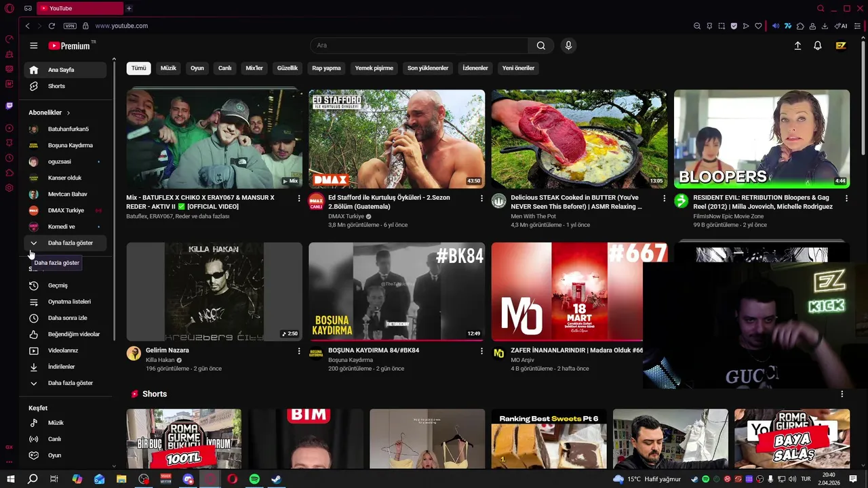Image resolution: width=868 pixels, height=488 pixels.
Task: Open options for BOŞUNA KAYDIRMA 84 video
Action: click(x=482, y=351)
